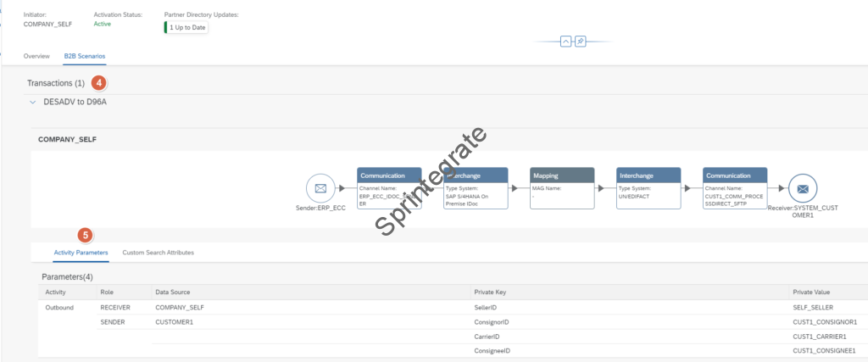Collapse the DESADV to D96A transaction
Screen dimensions: 868x362
pyautogui.click(x=33, y=102)
